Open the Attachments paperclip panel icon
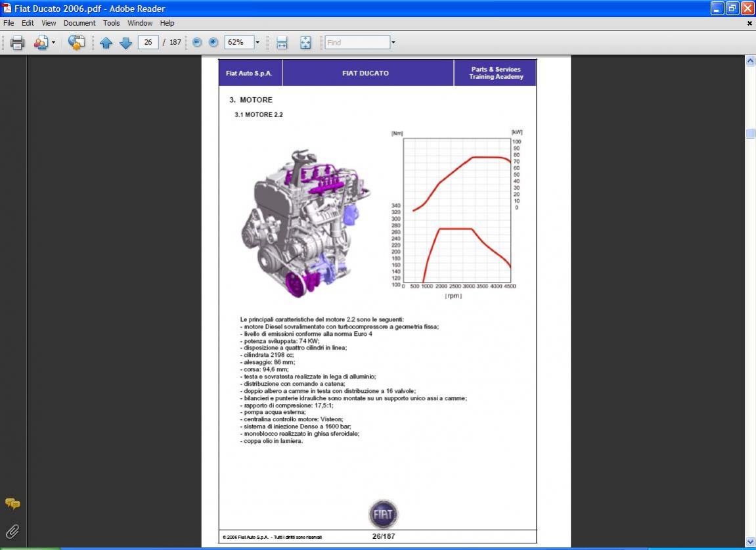This screenshot has height=550, width=756. (x=12, y=531)
